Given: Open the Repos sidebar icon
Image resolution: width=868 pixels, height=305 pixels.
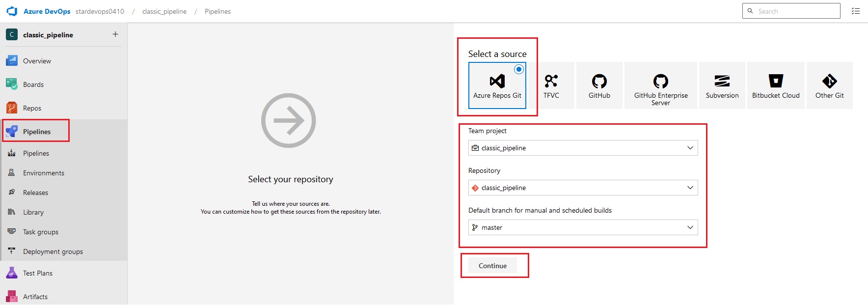Looking at the screenshot, I should 12,108.
